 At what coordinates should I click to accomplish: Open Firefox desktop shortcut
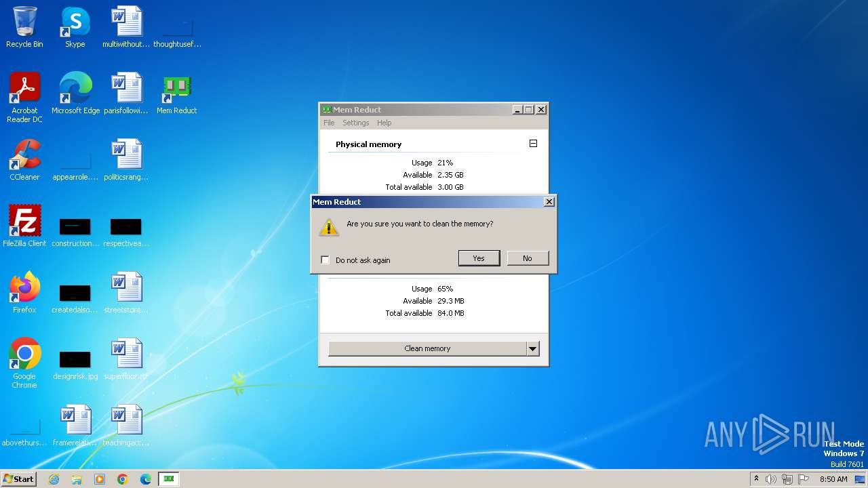point(24,293)
